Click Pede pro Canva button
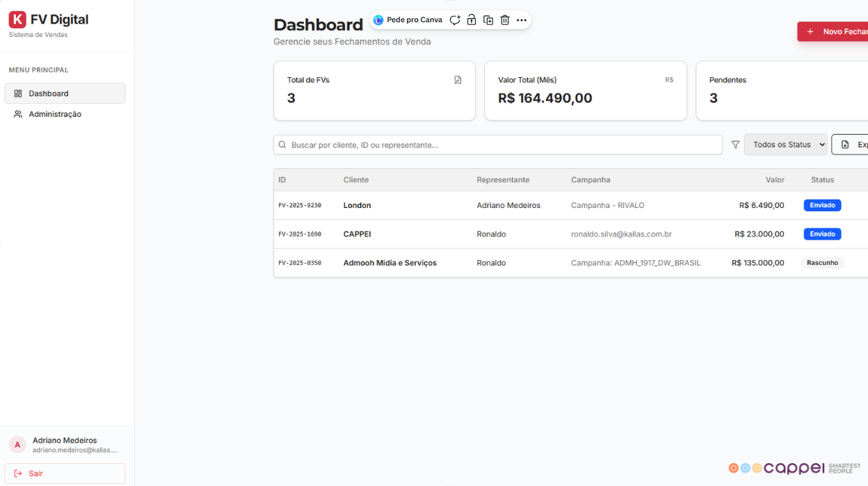The height and width of the screenshot is (486, 868). [408, 20]
